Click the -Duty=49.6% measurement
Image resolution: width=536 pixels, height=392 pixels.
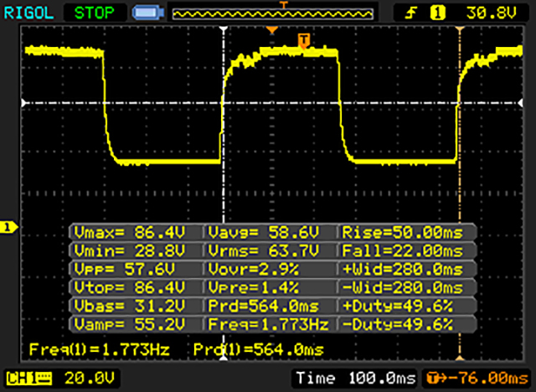398,324
